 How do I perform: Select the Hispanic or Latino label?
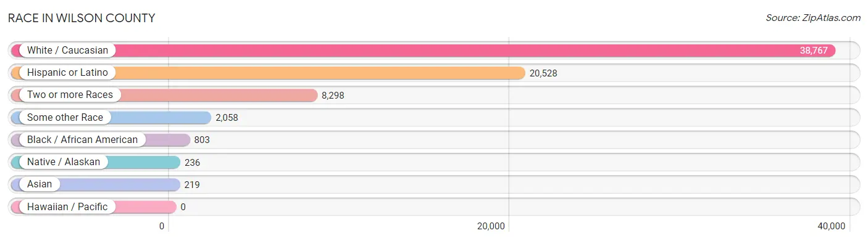point(67,73)
